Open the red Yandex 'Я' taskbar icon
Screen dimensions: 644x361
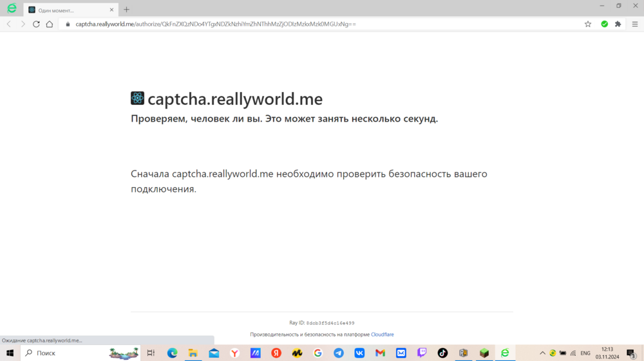point(276,353)
